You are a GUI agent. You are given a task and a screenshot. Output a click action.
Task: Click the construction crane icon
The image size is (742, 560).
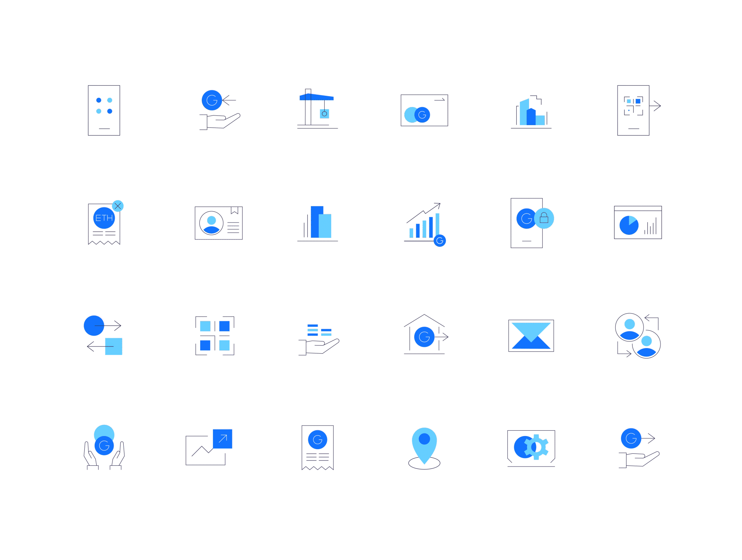pos(317,109)
